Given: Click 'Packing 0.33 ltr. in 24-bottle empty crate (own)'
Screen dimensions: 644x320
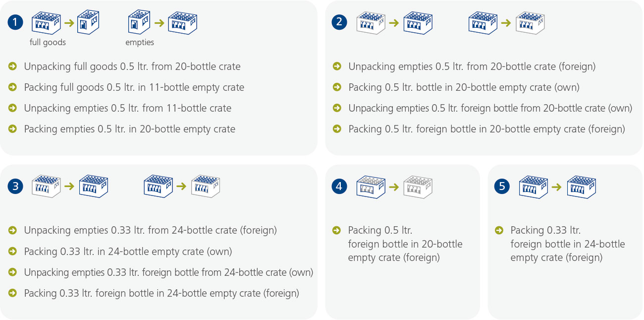Looking at the screenshot, I should coord(128,252).
